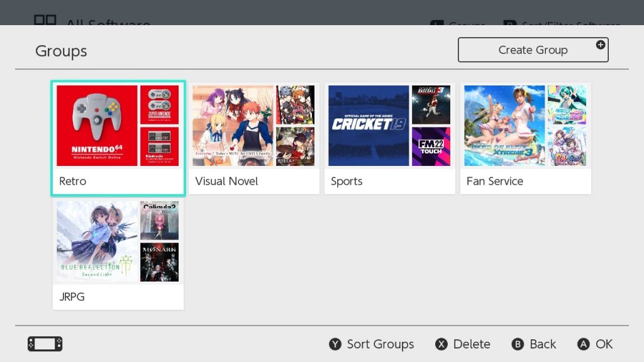
Task: Click the B button icon for Back
Action: tap(518, 344)
